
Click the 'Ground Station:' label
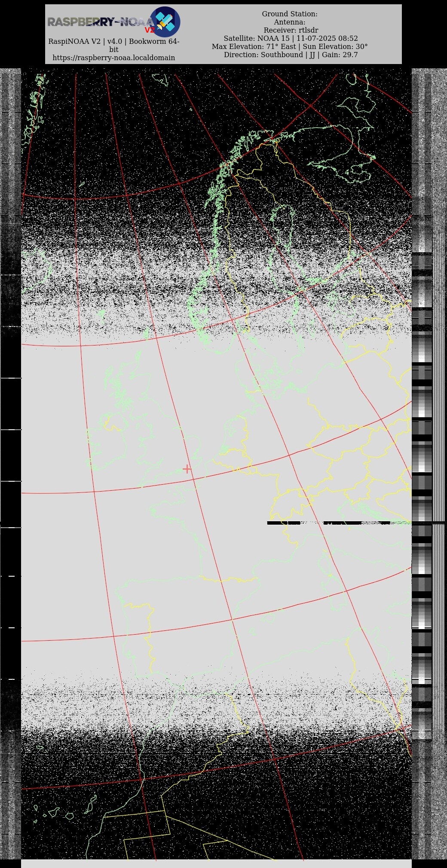coord(290,14)
